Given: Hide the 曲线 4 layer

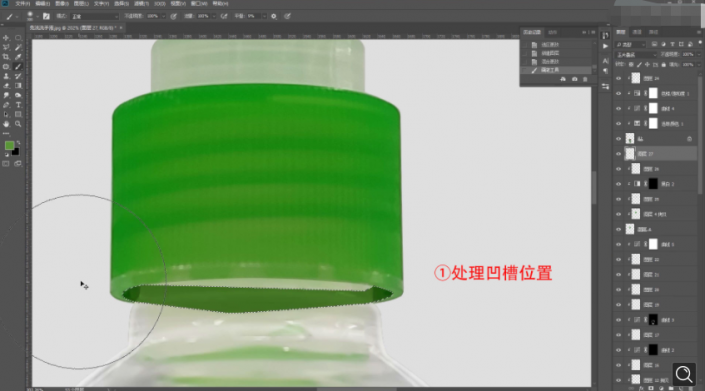Looking at the screenshot, I should 618,108.
